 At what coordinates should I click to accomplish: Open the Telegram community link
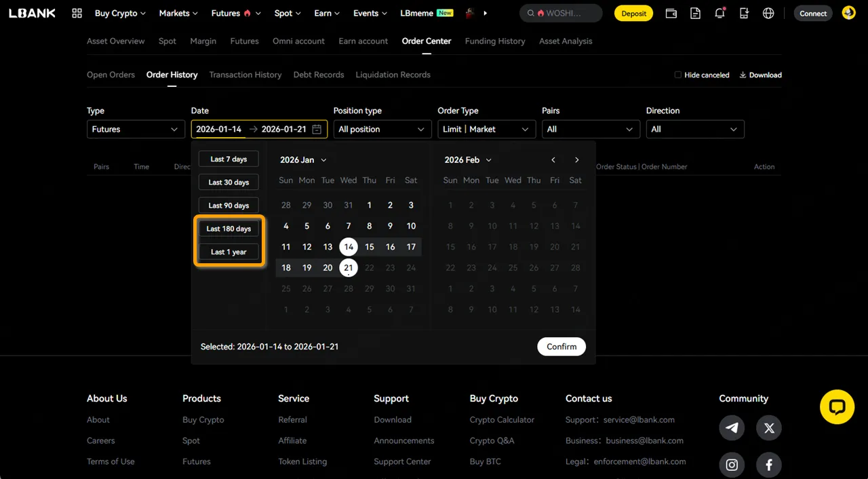coord(732,428)
